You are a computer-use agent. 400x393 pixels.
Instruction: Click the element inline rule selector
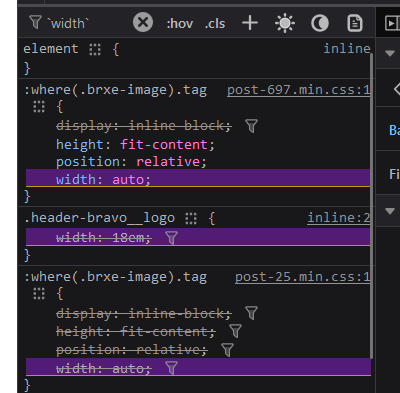51,49
